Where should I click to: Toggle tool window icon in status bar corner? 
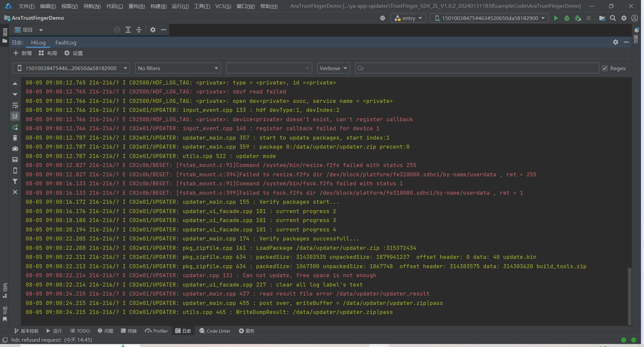[5, 340]
